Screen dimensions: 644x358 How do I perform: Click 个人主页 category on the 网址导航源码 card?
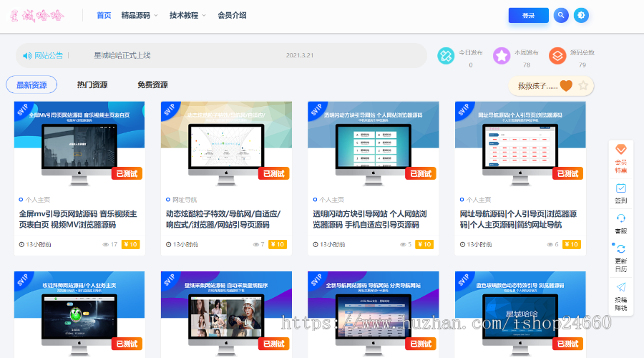click(479, 200)
